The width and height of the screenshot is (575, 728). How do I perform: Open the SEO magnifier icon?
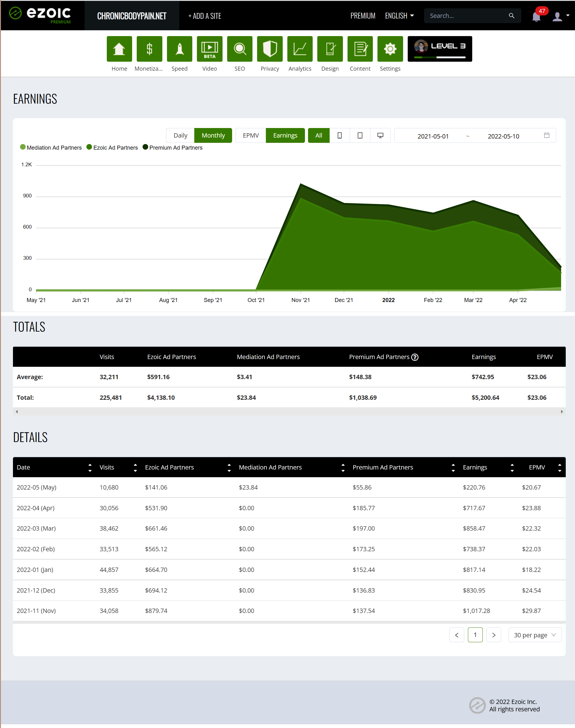point(240,49)
